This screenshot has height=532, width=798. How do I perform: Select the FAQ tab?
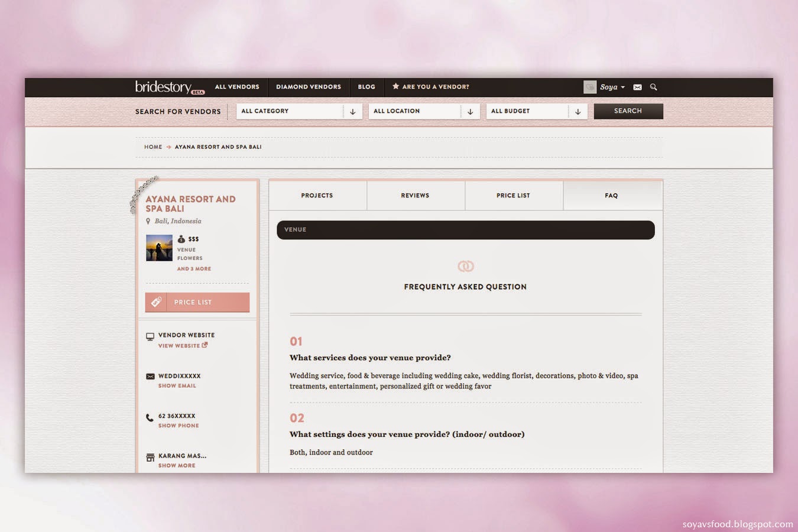pyautogui.click(x=612, y=196)
